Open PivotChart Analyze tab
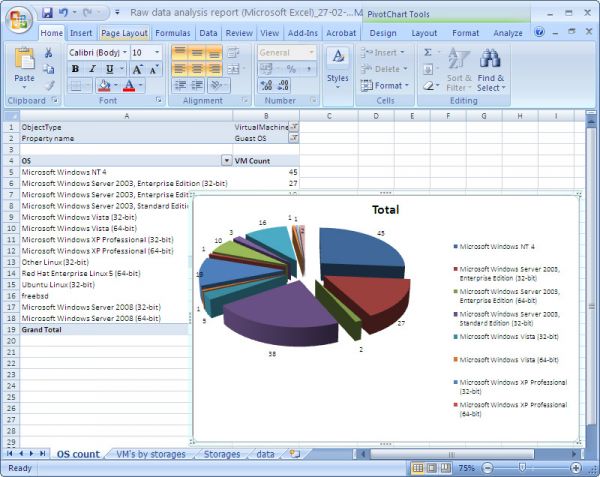This screenshot has height=477, width=600. (x=508, y=33)
